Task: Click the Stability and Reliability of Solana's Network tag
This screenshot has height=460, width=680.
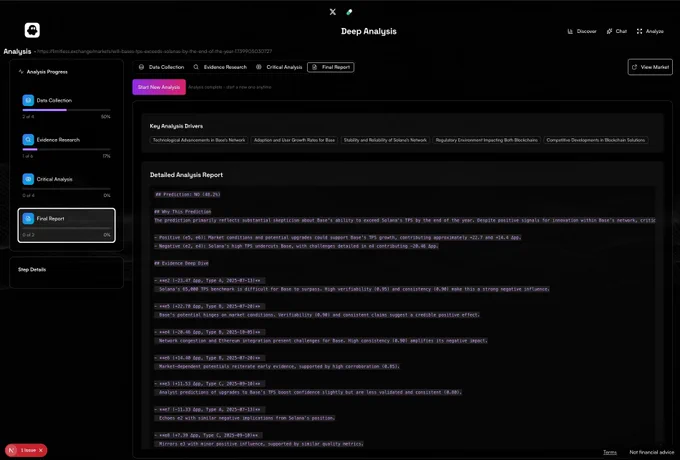Action: coord(385,140)
